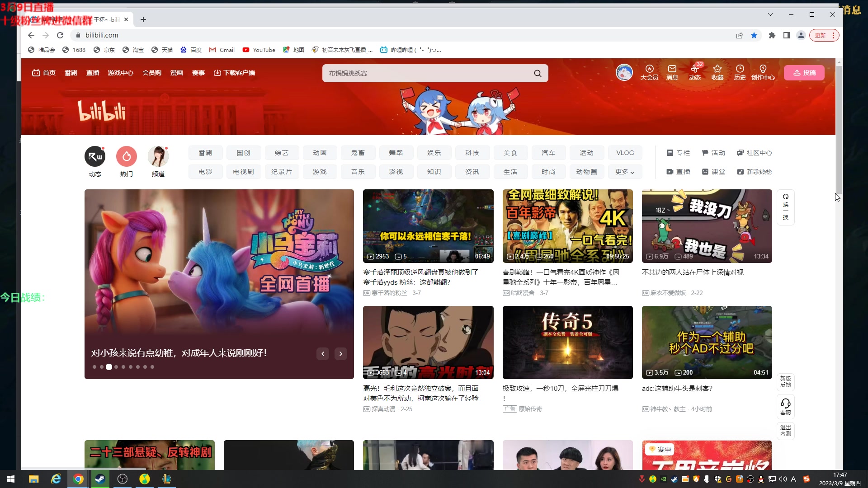868x488 pixels.
Task: Open the 消息 messages icon
Action: (x=672, y=72)
